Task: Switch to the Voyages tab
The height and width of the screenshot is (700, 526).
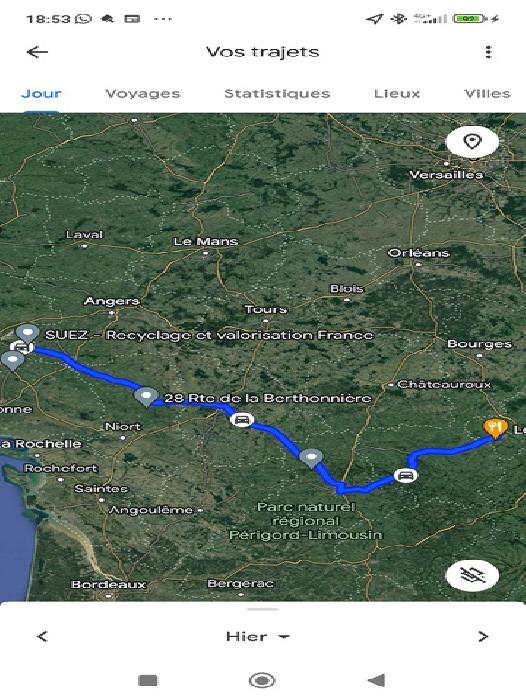Action: pos(143,94)
